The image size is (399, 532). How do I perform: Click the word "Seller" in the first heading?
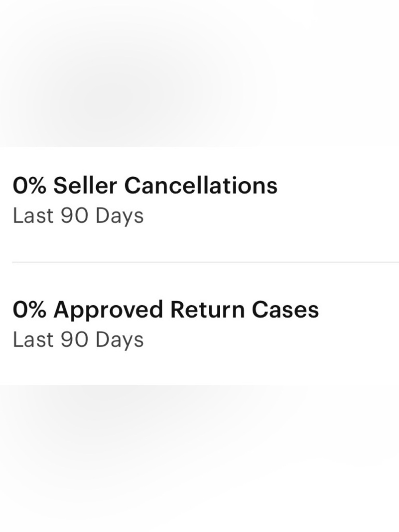pyautogui.click(x=85, y=186)
